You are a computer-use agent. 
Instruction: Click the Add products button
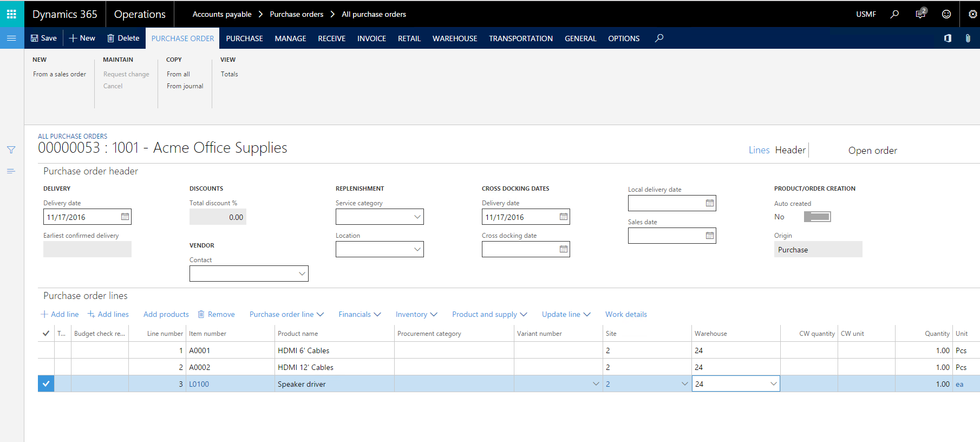pos(166,314)
